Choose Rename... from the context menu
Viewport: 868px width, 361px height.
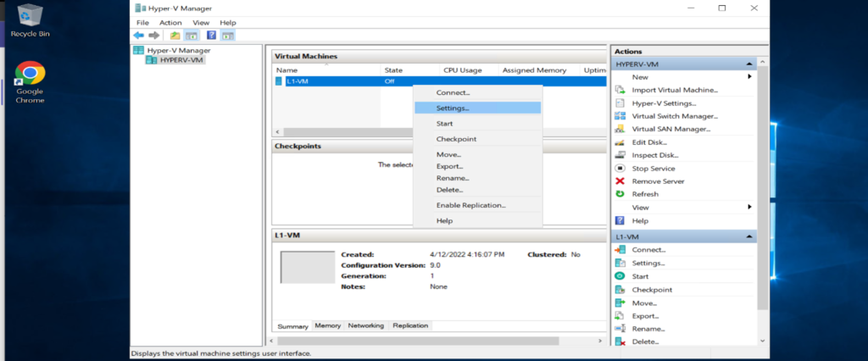tap(478, 178)
